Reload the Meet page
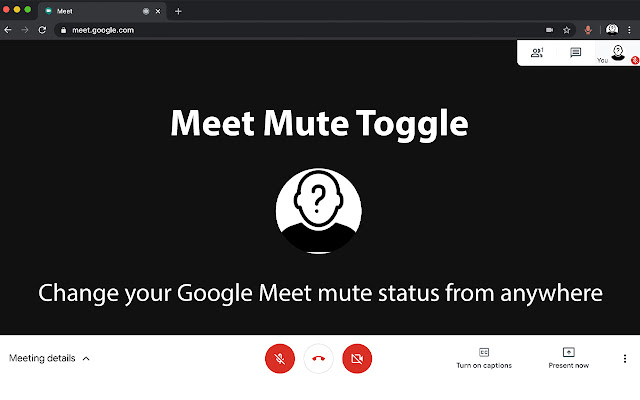The image size is (640, 400). click(42, 30)
